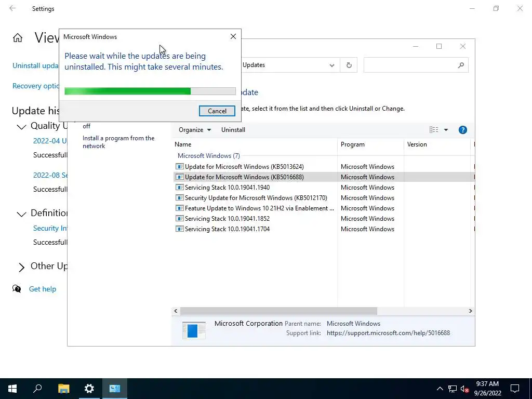
Task: Expand the Other Updates section
Action: point(21,267)
